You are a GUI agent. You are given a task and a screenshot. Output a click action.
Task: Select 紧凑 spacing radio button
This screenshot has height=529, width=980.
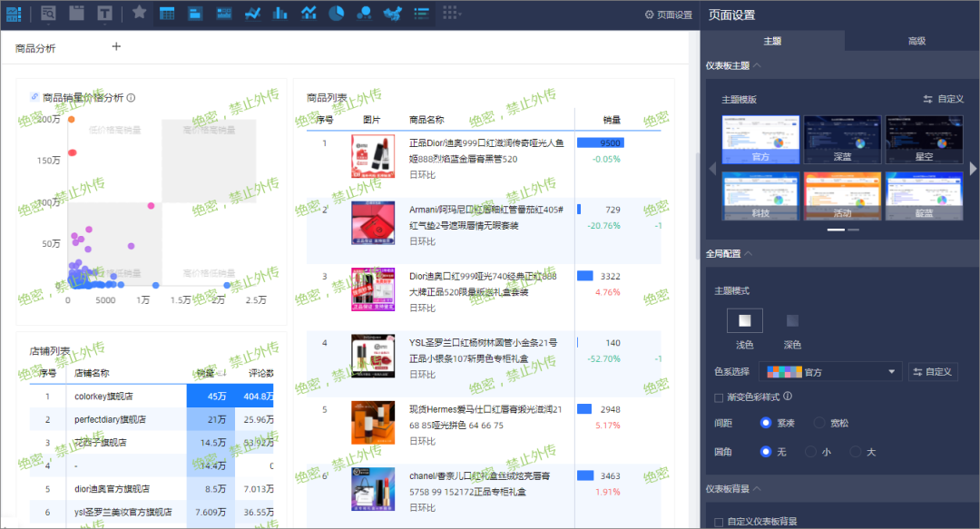click(766, 423)
